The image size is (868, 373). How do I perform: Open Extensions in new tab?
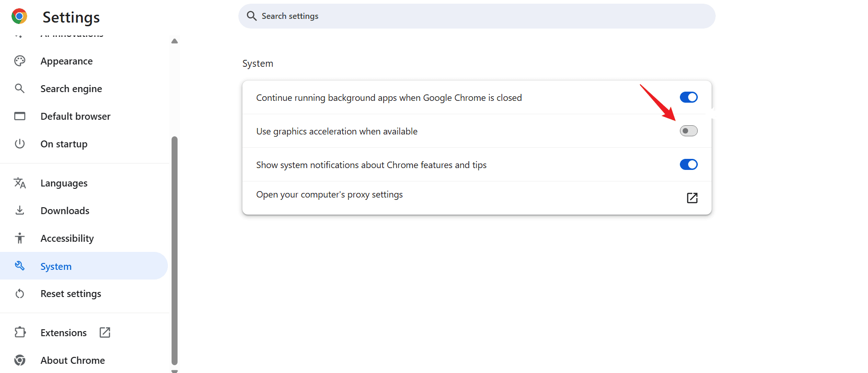105,332
